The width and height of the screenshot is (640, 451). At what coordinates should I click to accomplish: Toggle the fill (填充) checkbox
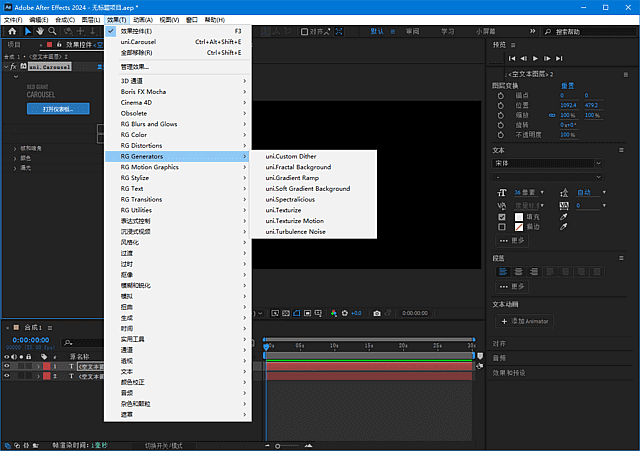pyautogui.click(x=502, y=216)
